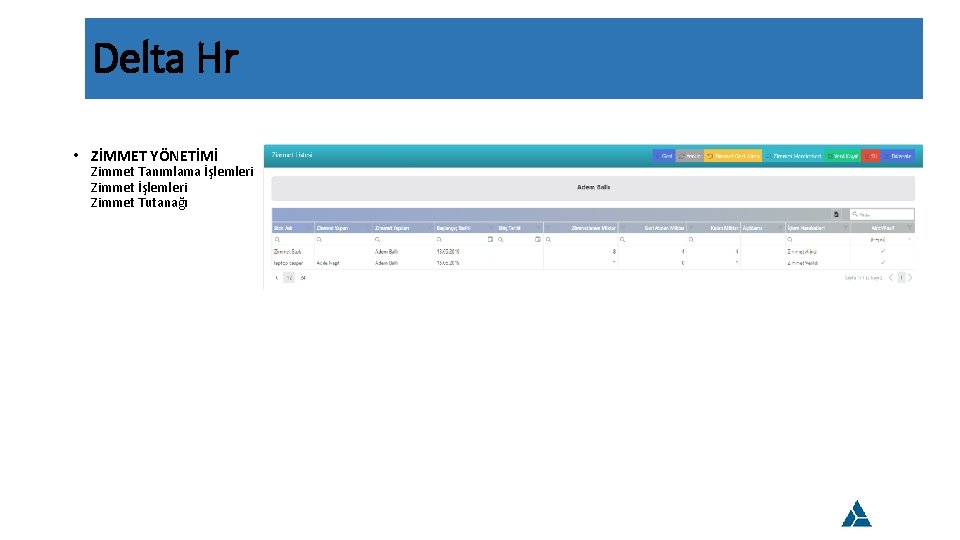Click the red Sil delete button
Viewport: 960px width, 540px height.
coord(871,156)
